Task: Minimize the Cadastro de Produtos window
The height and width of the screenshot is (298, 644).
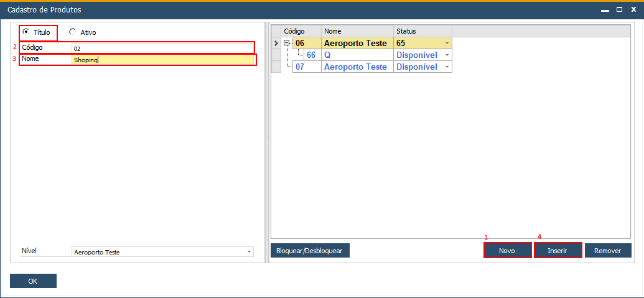Action: [x=605, y=9]
